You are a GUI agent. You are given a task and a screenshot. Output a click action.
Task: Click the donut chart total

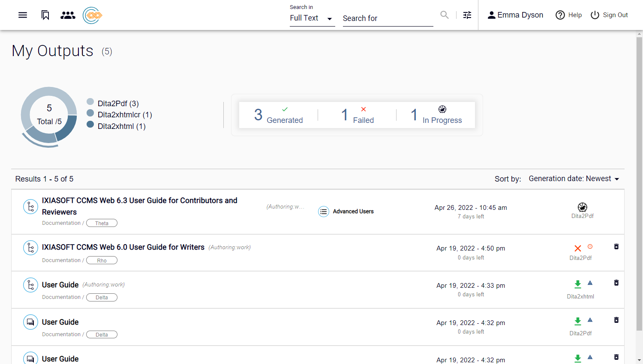pyautogui.click(x=49, y=115)
